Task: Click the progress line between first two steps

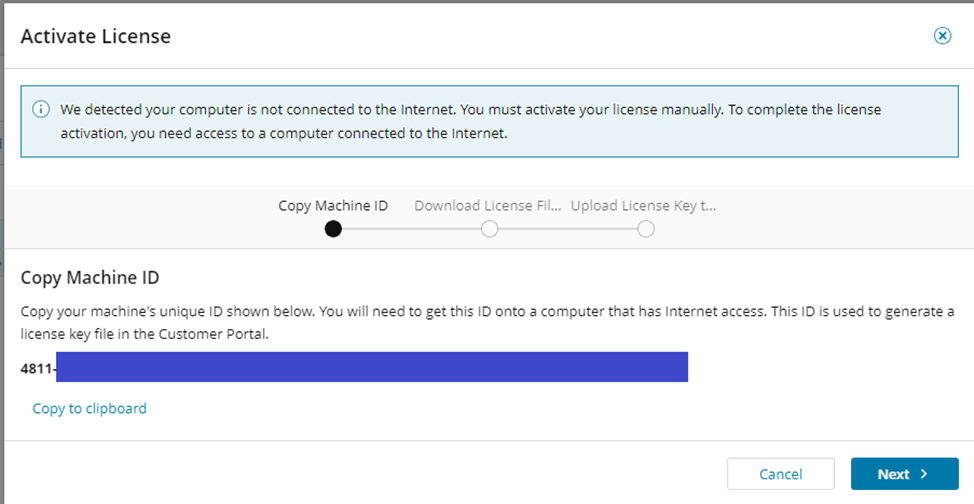Action: pyautogui.click(x=411, y=229)
